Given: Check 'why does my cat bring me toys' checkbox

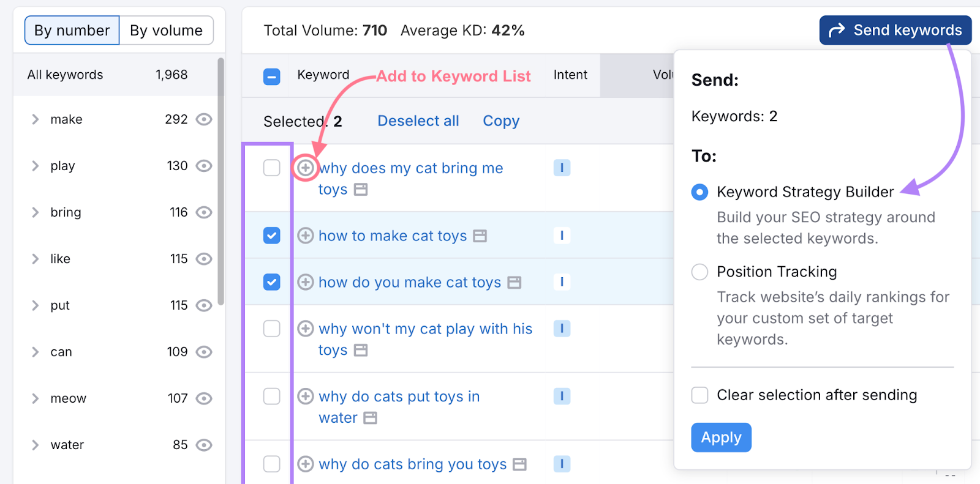Looking at the screenshot, I should click(271, 168).
